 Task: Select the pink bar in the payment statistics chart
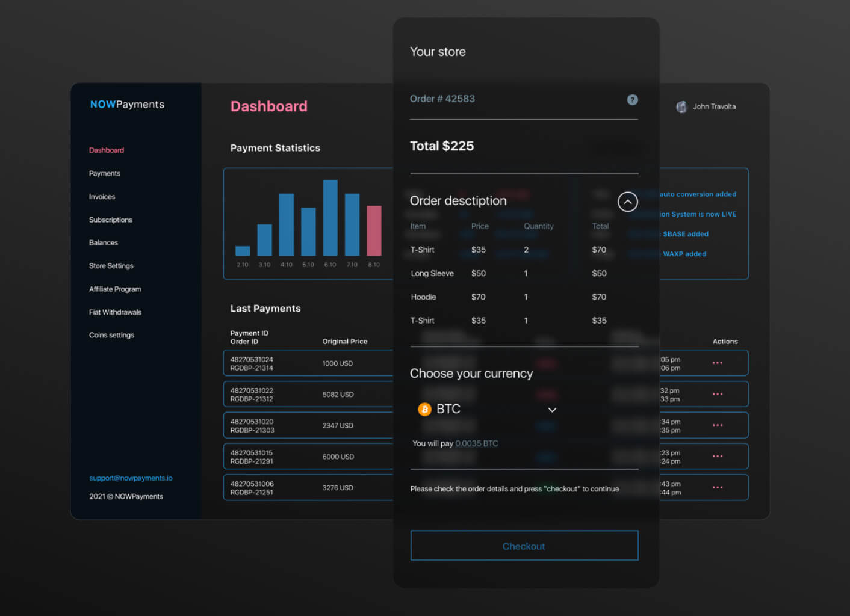[x=374, y=232]
